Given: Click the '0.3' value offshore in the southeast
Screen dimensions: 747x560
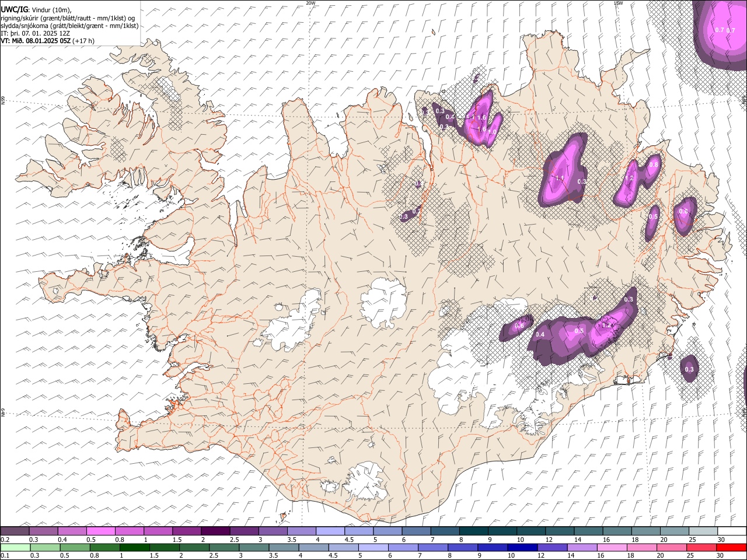Looking at the screenshot, I should pyautogui.click(x=689, y=369).
